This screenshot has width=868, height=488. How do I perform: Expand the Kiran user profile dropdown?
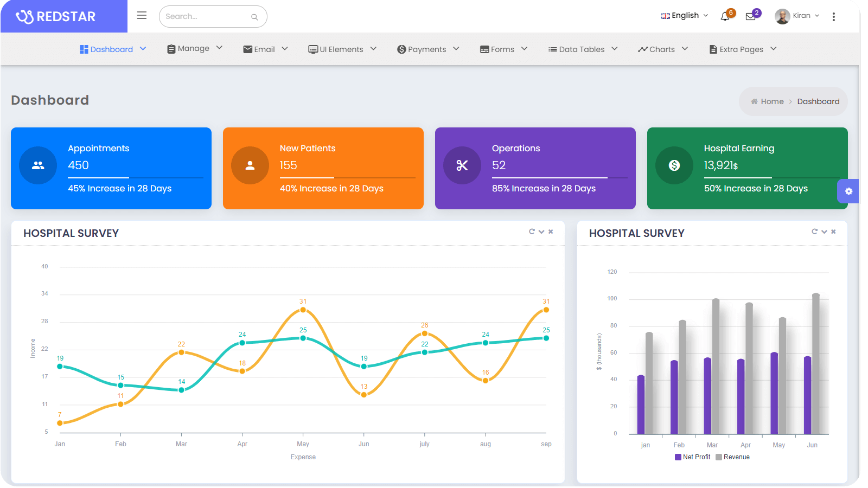(797, 16)
